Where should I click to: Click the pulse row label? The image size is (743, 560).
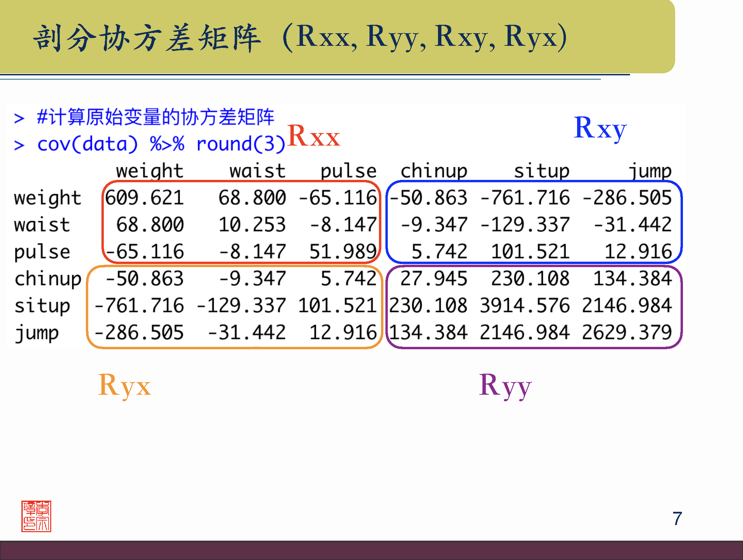(42, 252)
